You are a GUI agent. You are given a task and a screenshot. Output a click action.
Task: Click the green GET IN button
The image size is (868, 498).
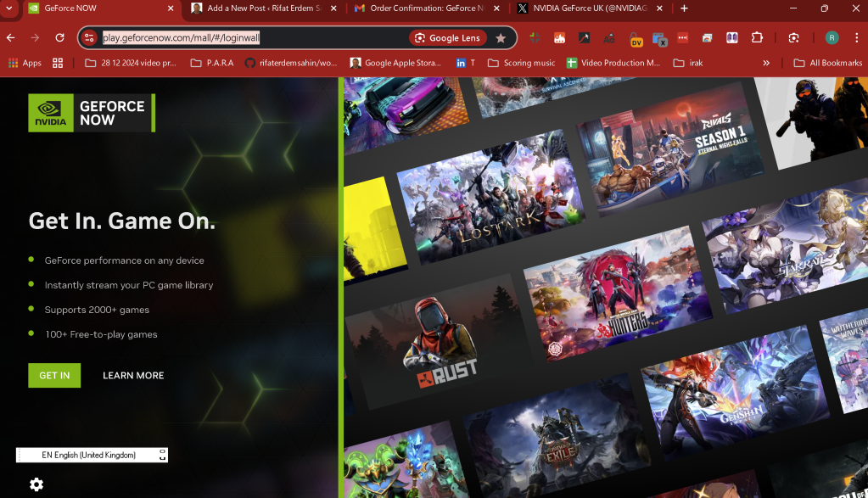point(54,375)
